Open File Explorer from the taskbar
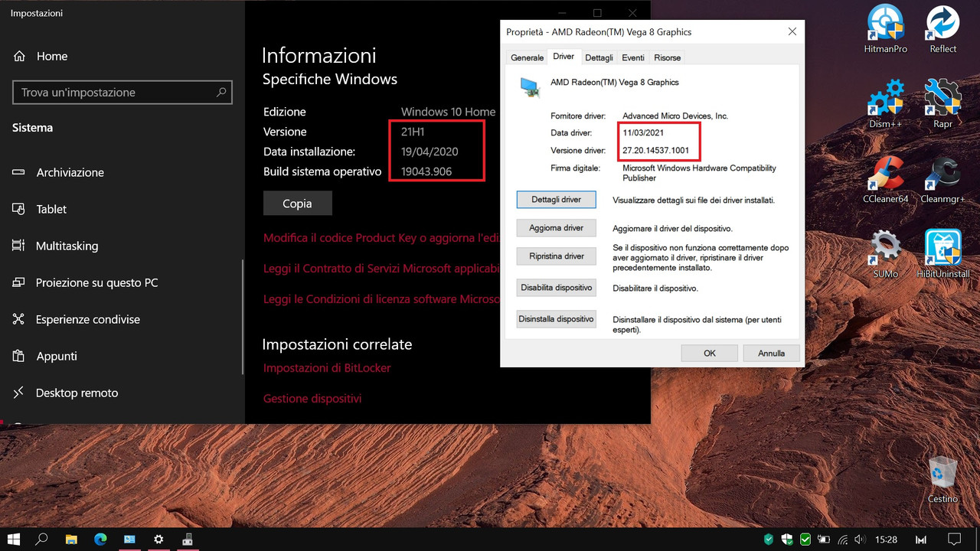The height and width of the screenshot is (551, 980). tap(71, 539)
